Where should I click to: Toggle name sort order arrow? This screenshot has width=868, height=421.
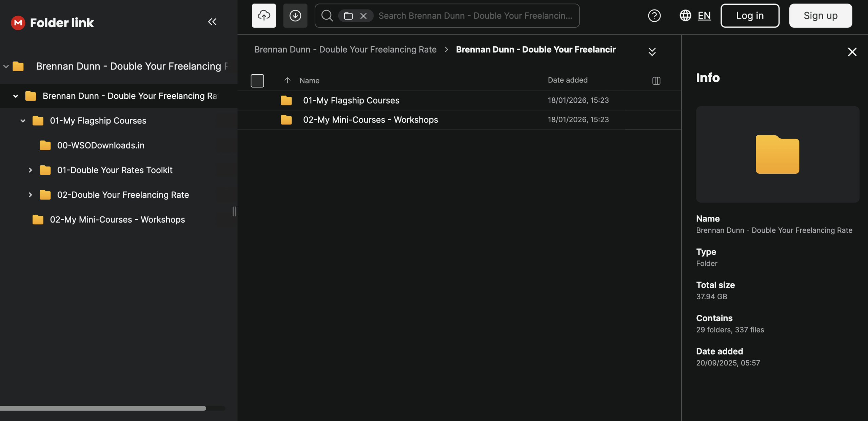click(287, 80)
